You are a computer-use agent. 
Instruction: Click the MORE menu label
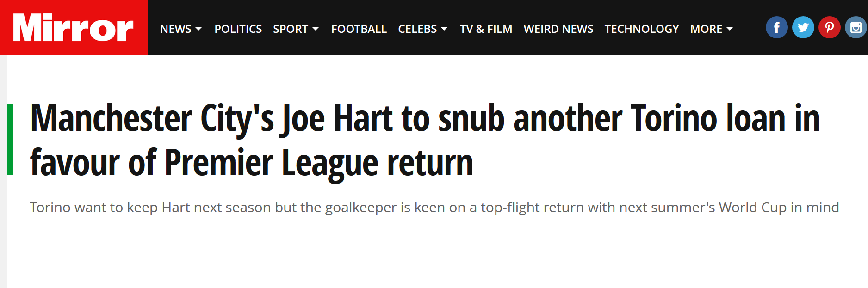[706, 29]
